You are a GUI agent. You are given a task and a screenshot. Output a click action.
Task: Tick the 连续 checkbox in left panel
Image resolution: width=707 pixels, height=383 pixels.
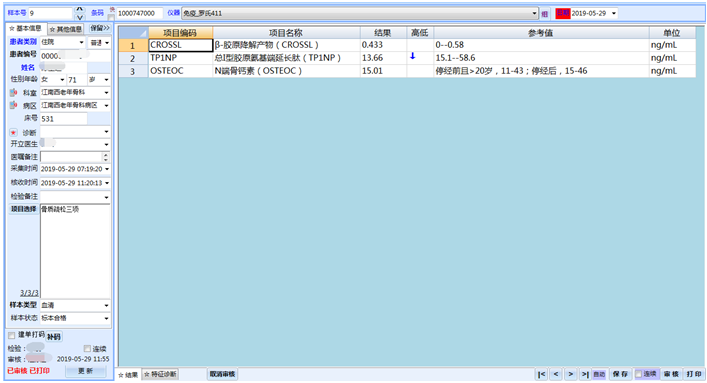87,349
